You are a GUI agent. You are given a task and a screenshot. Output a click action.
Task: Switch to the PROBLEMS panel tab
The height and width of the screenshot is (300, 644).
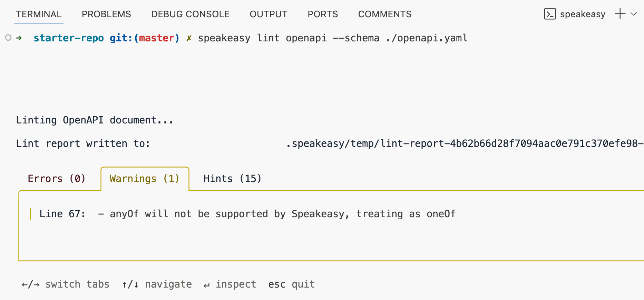click(106, 14)
